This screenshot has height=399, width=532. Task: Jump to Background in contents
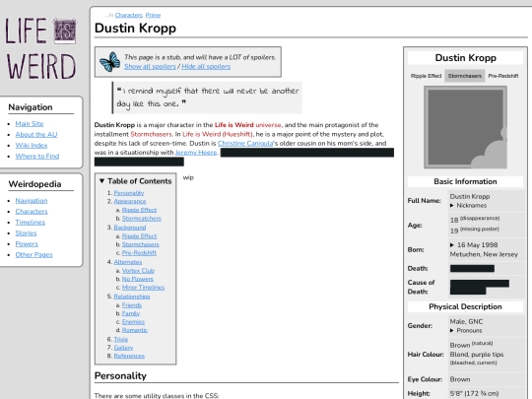(x=130, y=228)
